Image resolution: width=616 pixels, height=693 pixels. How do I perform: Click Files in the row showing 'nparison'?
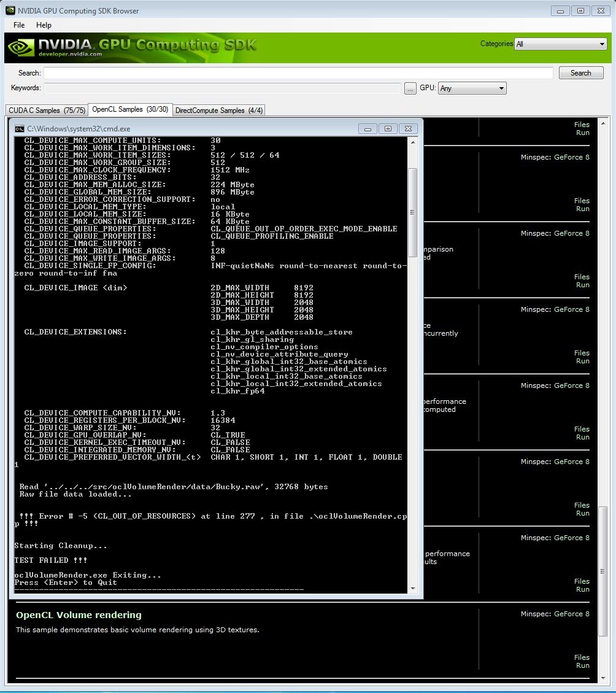(582, 277)
